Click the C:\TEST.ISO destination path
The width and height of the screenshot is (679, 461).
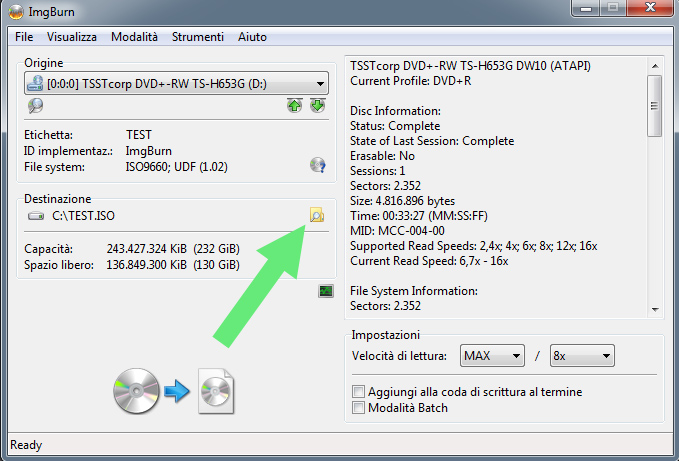click(83, 216)
